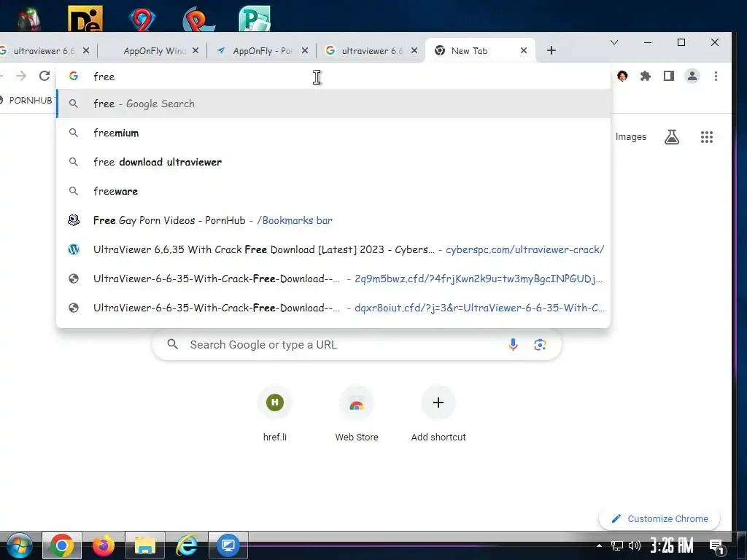Open the notification center icon

(717, 547)
